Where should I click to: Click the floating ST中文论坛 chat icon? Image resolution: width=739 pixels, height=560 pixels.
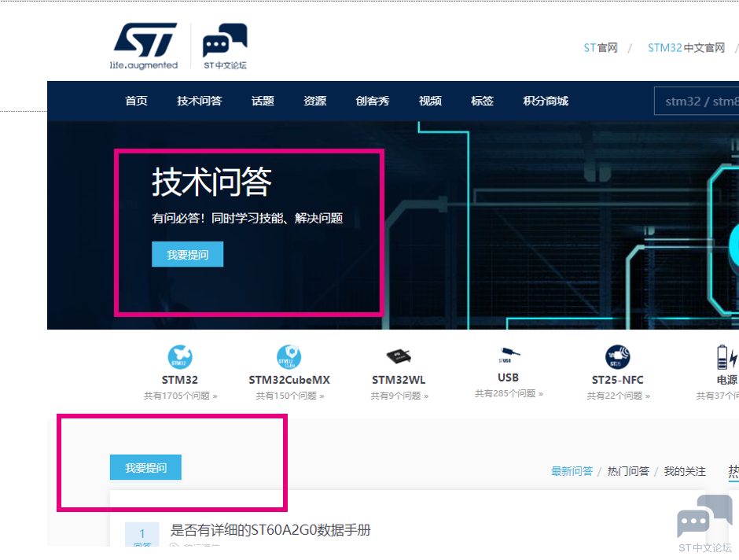tap(704, 523)
